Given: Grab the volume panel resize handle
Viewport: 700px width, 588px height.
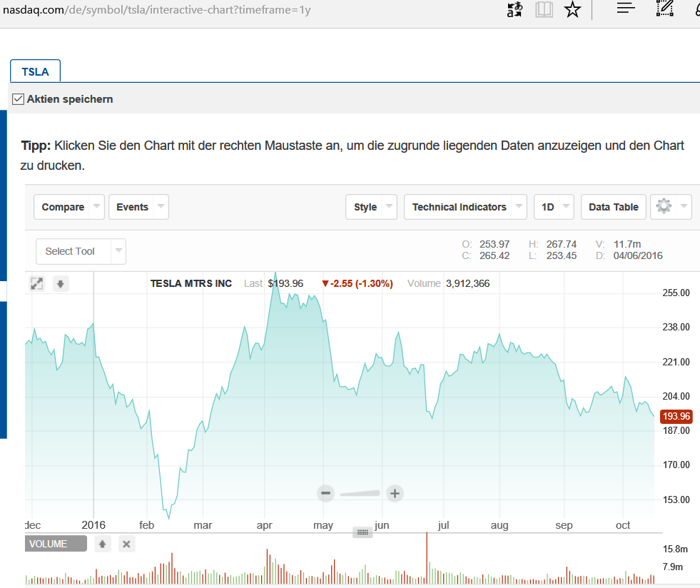Looking at the screenshot, I should click(x=362, y=532).
